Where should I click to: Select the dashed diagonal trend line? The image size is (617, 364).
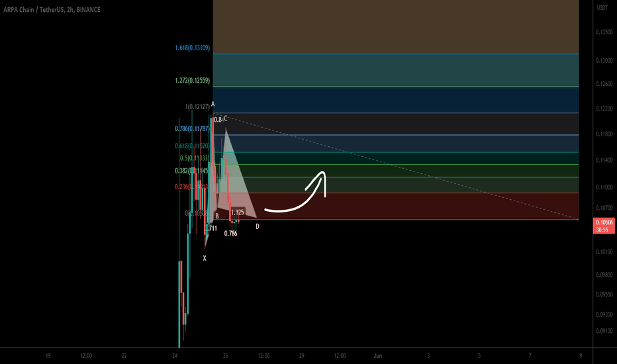pos(397,167)
